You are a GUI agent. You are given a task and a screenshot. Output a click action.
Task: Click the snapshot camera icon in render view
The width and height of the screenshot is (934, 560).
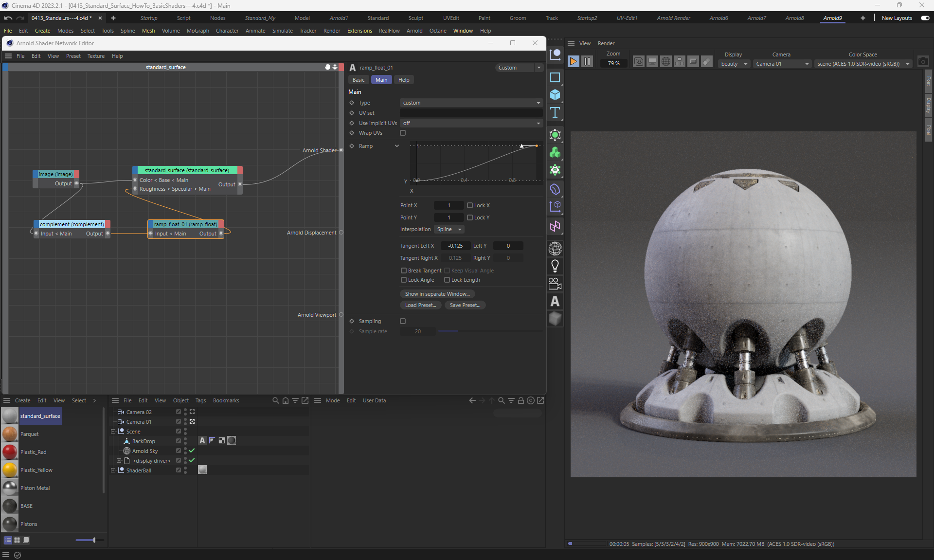pos(923,62)
